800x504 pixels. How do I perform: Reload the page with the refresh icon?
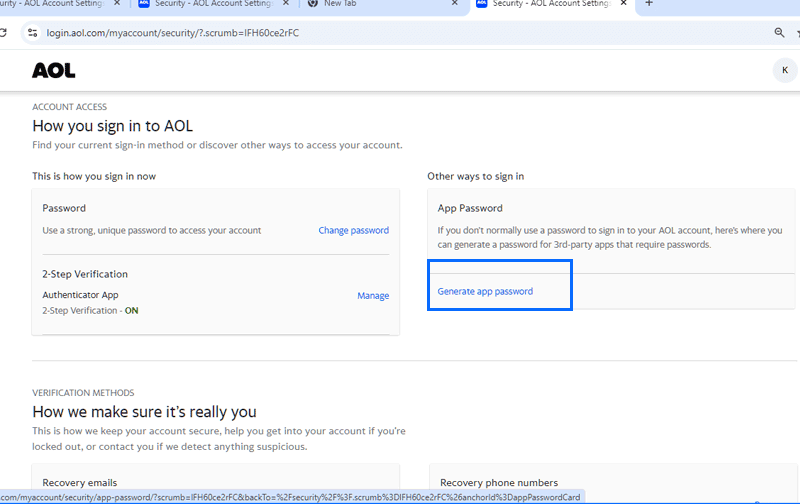point(3,33)
